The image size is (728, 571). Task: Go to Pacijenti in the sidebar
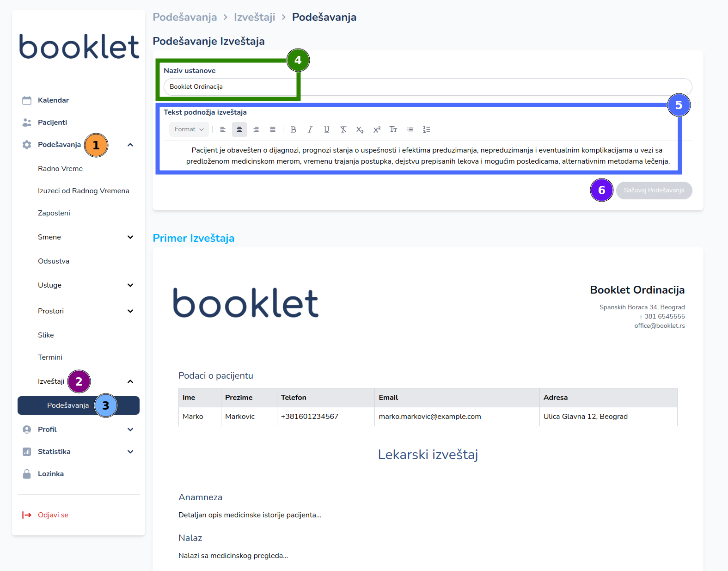pos(52,123)
